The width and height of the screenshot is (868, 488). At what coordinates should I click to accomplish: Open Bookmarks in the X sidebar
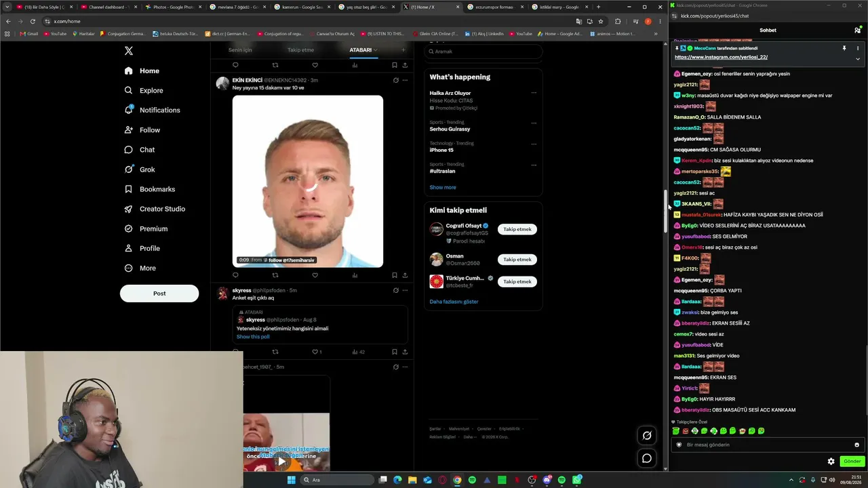[x=150, y=189]
